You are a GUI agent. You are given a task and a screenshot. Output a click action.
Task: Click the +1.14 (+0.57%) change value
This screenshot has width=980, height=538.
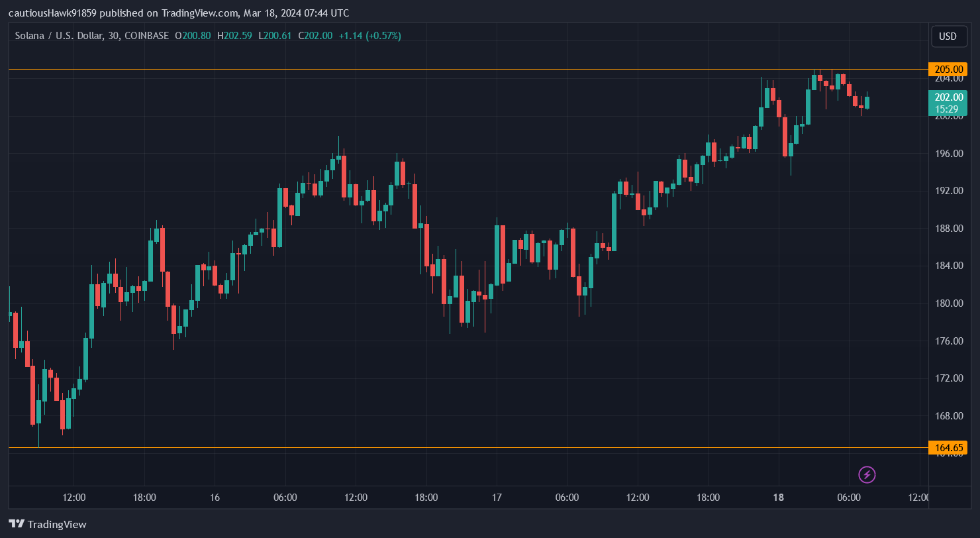tap(369, 36)
